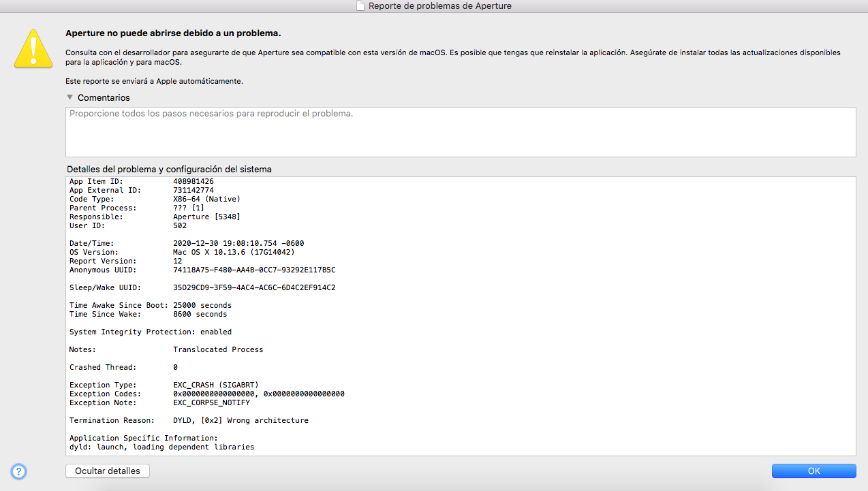Click the Sleep/Wake UUID value starting 35D29CD9

254,288
